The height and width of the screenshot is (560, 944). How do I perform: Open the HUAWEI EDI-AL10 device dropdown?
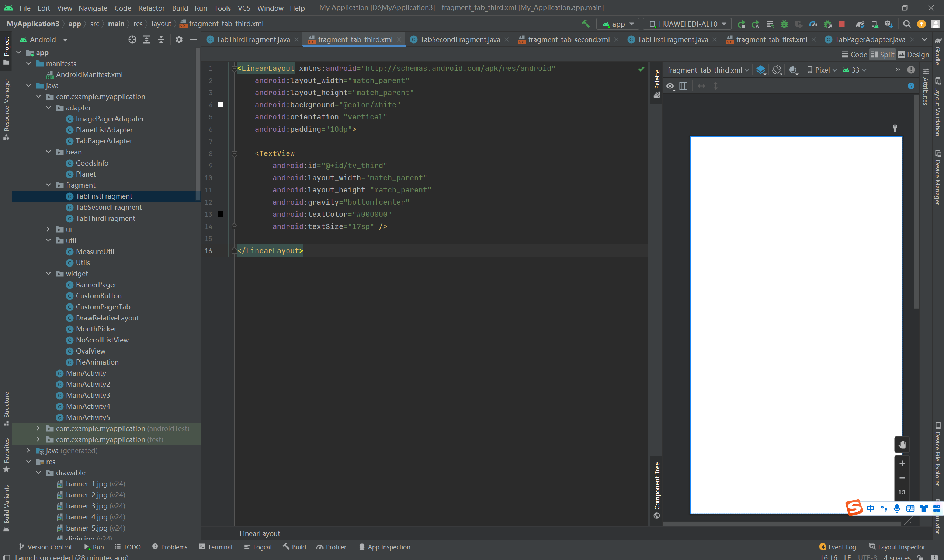(687, 24)
